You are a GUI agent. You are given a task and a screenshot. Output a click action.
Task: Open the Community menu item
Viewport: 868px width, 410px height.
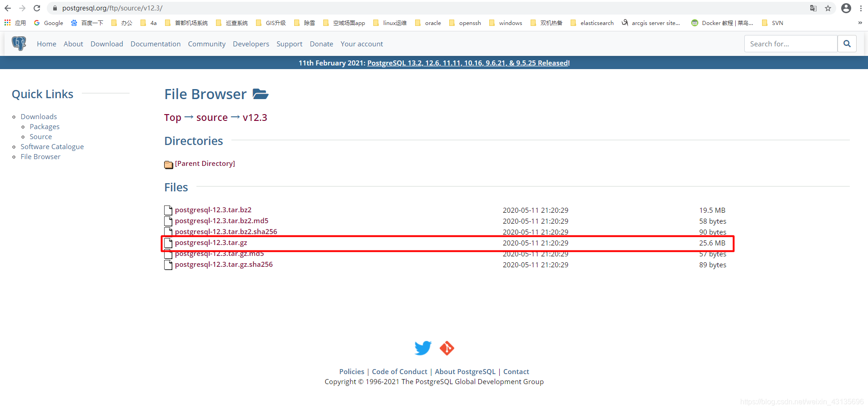point(207,44)
